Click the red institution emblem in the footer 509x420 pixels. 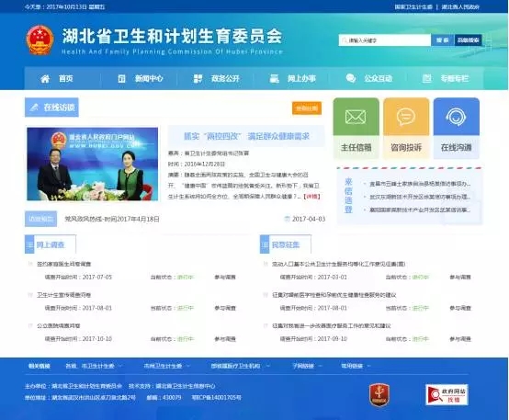[x=379, y=394]
